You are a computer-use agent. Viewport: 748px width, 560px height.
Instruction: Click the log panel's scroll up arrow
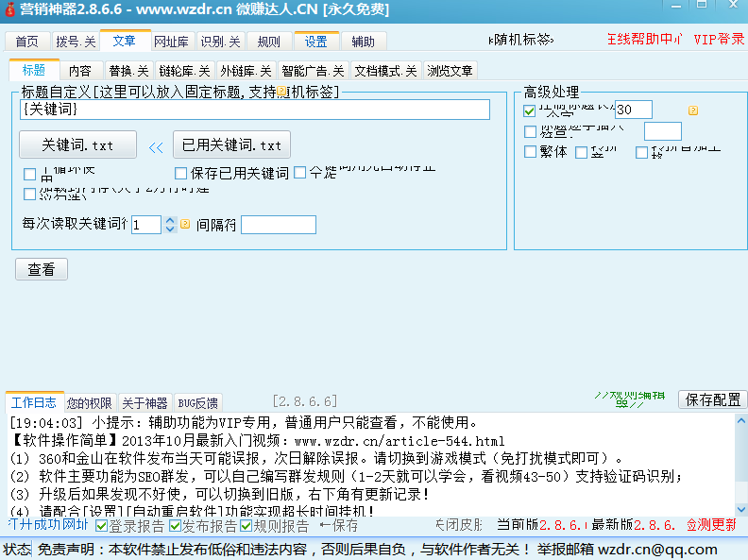(740, 421)
